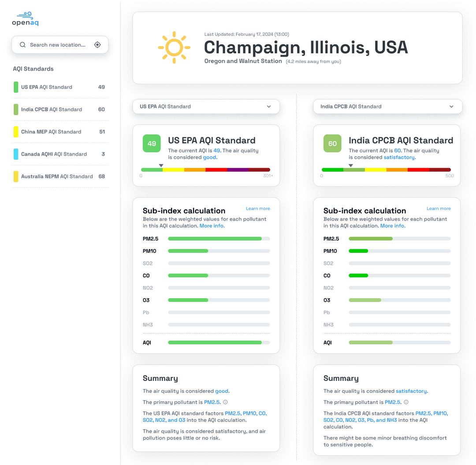The width and height of the screenshot is (476, 465).
Task: Click the yellow swatch beside Australia NEPM Standard
Action: pos(16,176)
